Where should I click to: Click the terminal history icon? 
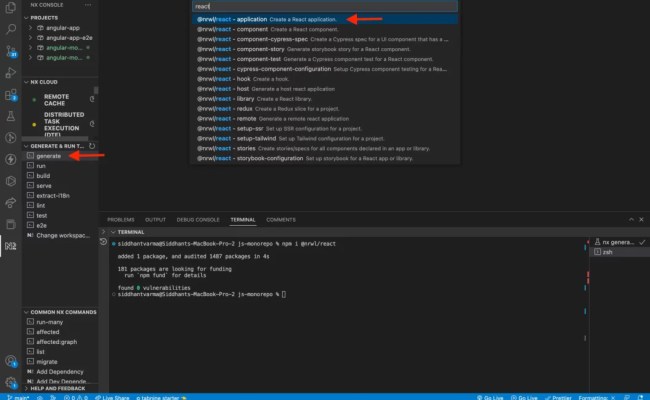click(103, 242)
